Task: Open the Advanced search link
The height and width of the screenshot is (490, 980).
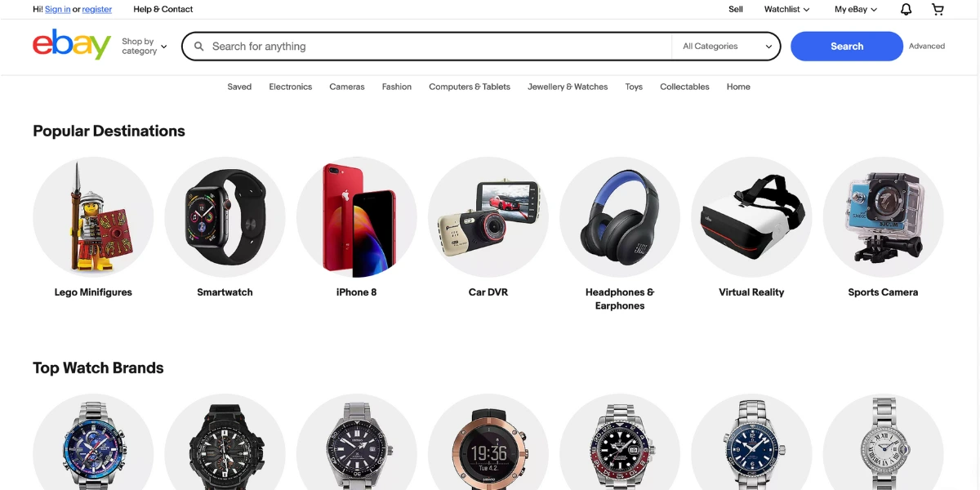Action: pos(927,47)
